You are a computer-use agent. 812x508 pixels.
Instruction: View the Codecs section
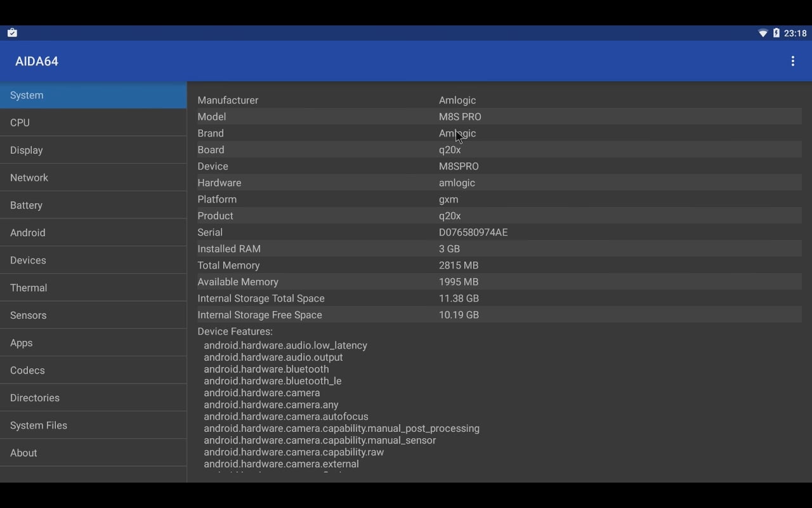[93, 370]
